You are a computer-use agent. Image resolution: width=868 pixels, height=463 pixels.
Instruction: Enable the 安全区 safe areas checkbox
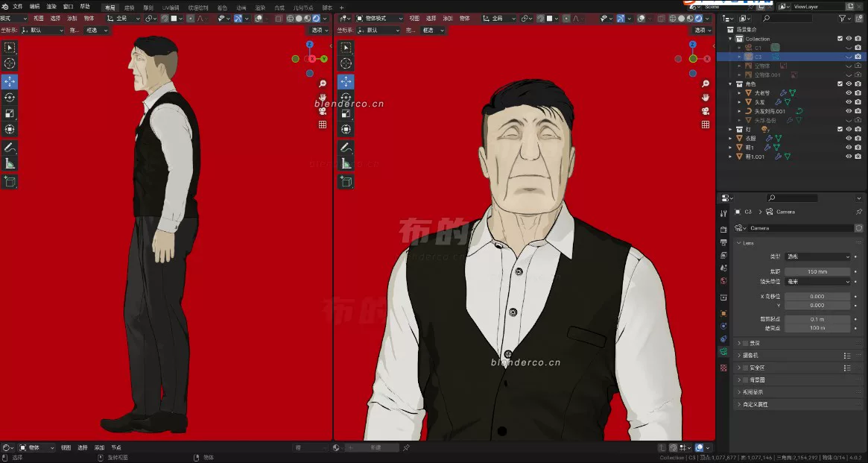pos(746,368)
